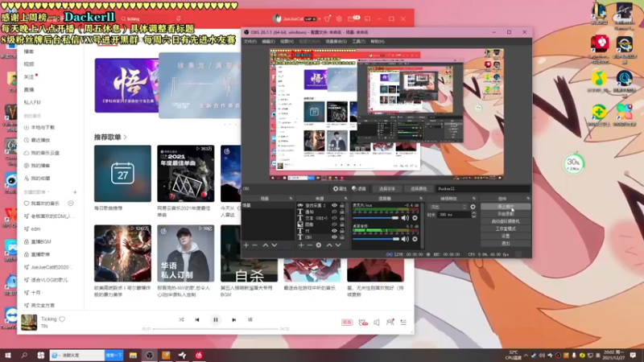Viewport: 644px width, 362px height.
Task: Open 帮助(H) menu in OBS
Action: [378, 42]
